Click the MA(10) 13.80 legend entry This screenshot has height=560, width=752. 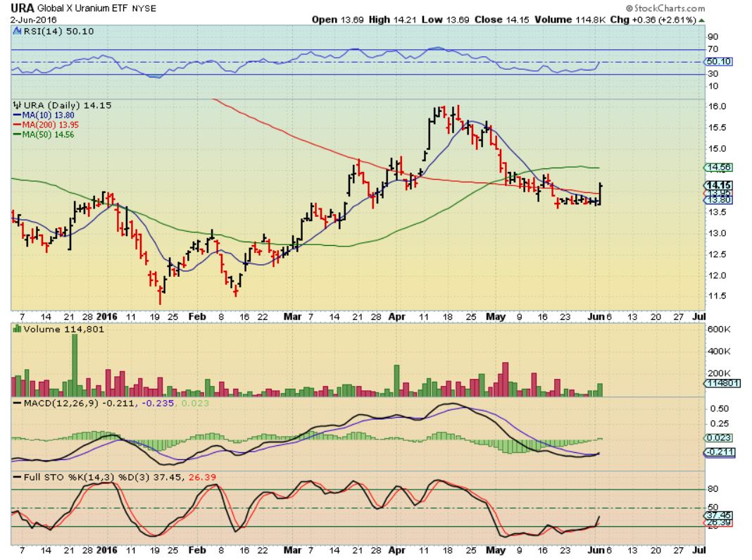(x=48, y=115)
